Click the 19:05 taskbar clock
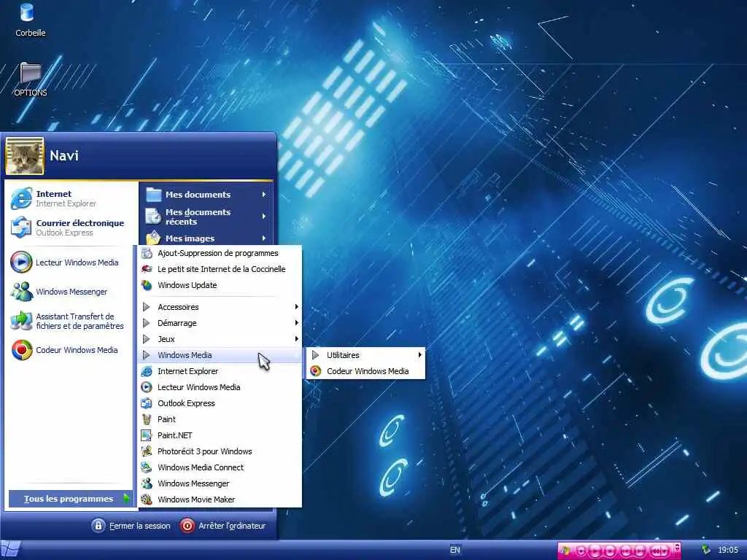The image size is (747, 560). point(727,550)
